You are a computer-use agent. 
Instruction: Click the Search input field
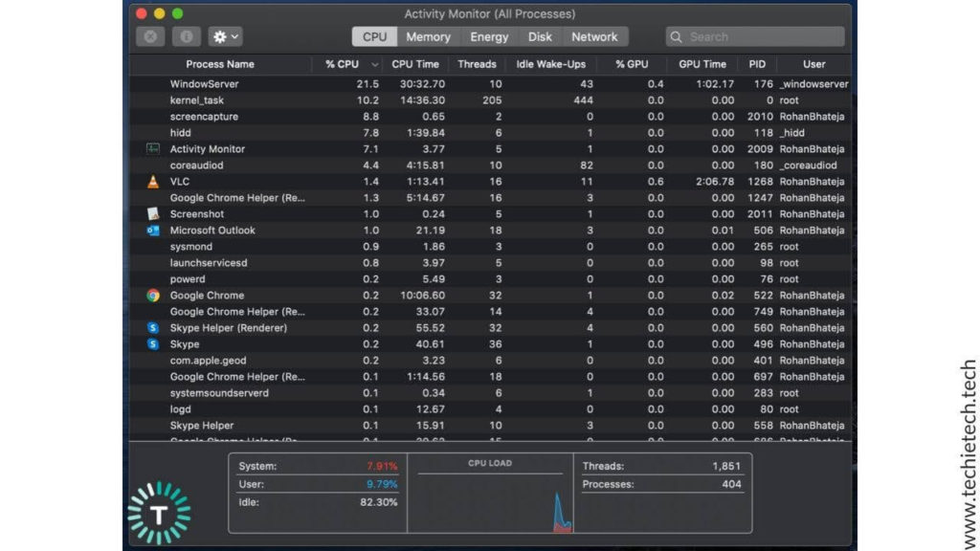click(756, 36)
